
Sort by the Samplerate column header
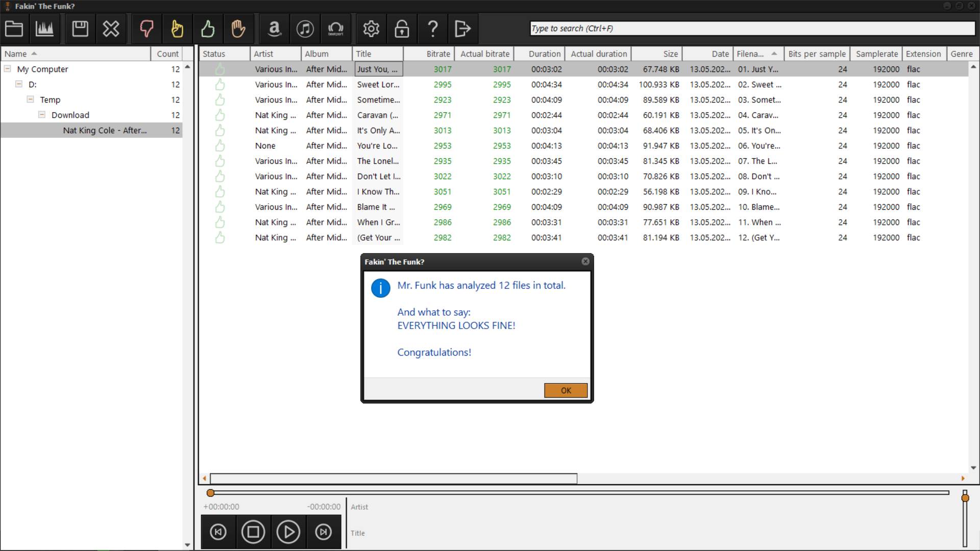876,54
